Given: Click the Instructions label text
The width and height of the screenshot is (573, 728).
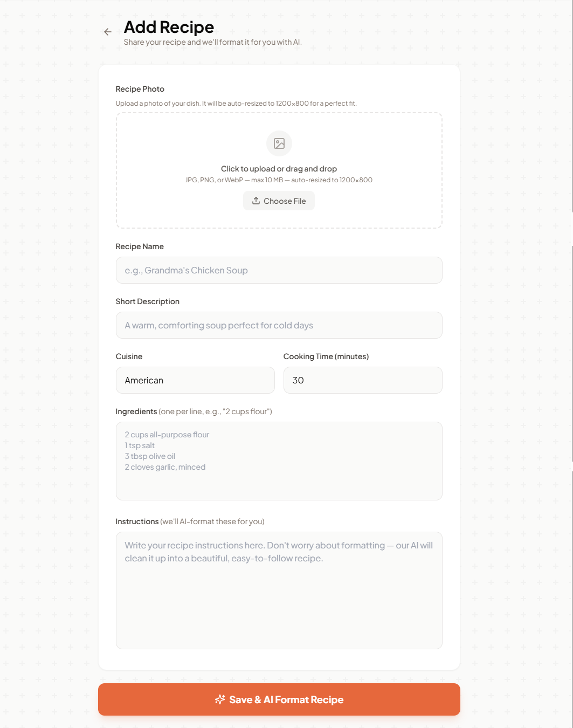Looking at the screenshot, I should coord(137,521).
